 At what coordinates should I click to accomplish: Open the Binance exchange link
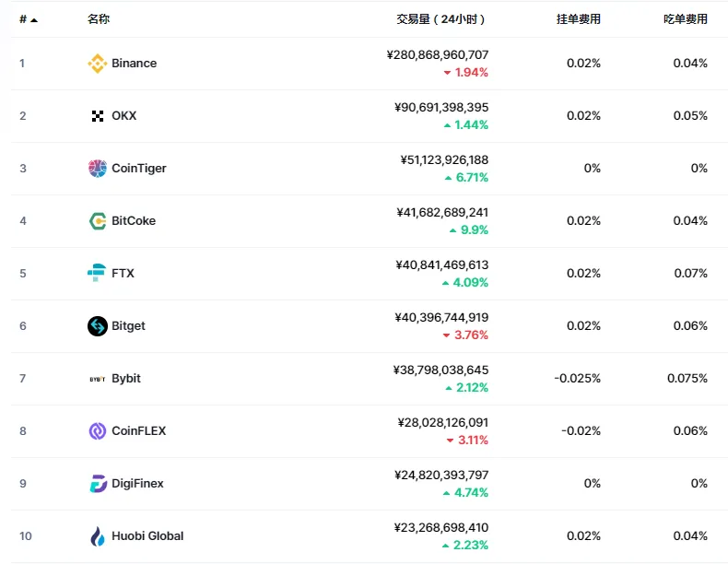(x=135, y=64)
